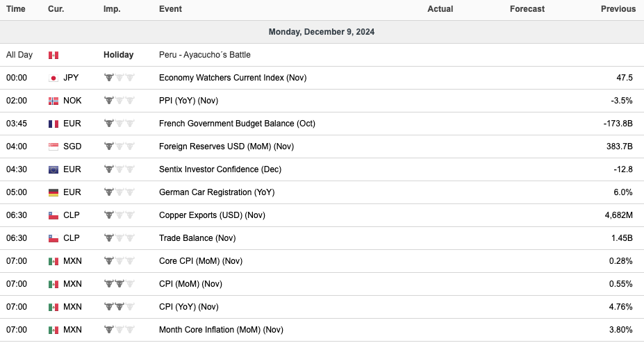This screenshot has height=343, width=644.
Task: Open Foreign Reserves USD (MoM) event
Action: click(226, 147)
